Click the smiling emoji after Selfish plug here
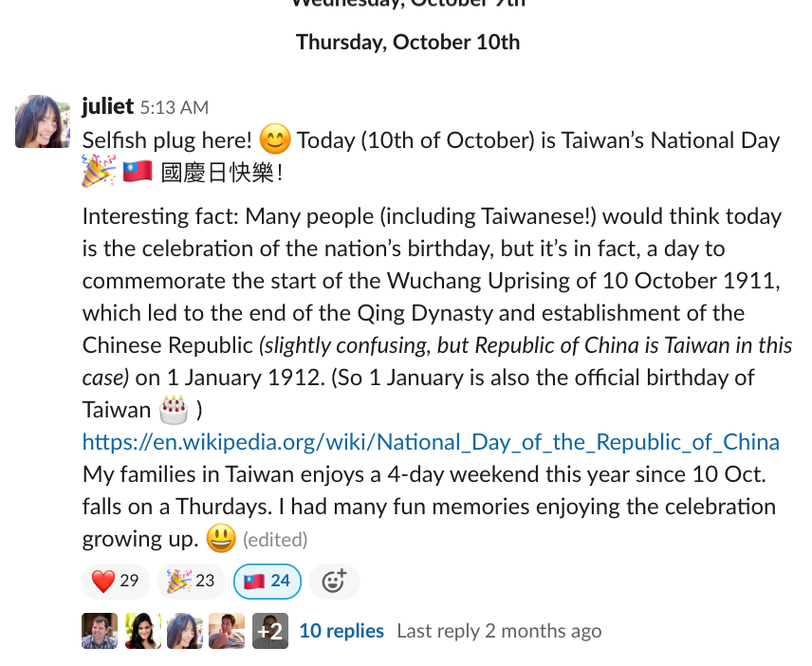The image size is (812, 666). 274,139
